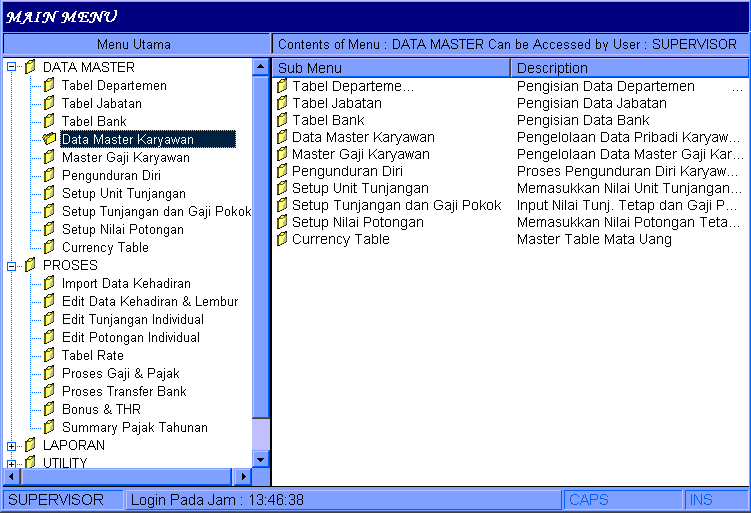Viewport: 751px width, 513px height.
Task: Click tree scrollbar down arrow
Action: 261,460
